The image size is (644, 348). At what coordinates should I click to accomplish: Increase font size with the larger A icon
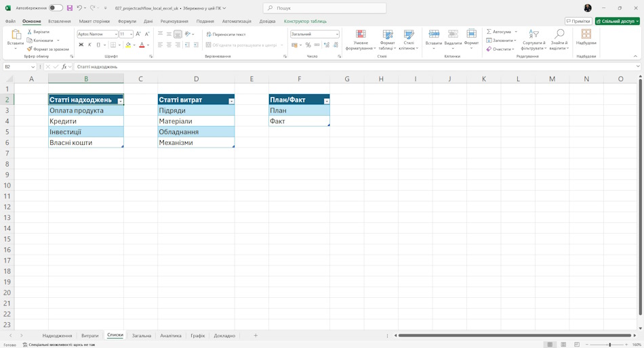138,34
